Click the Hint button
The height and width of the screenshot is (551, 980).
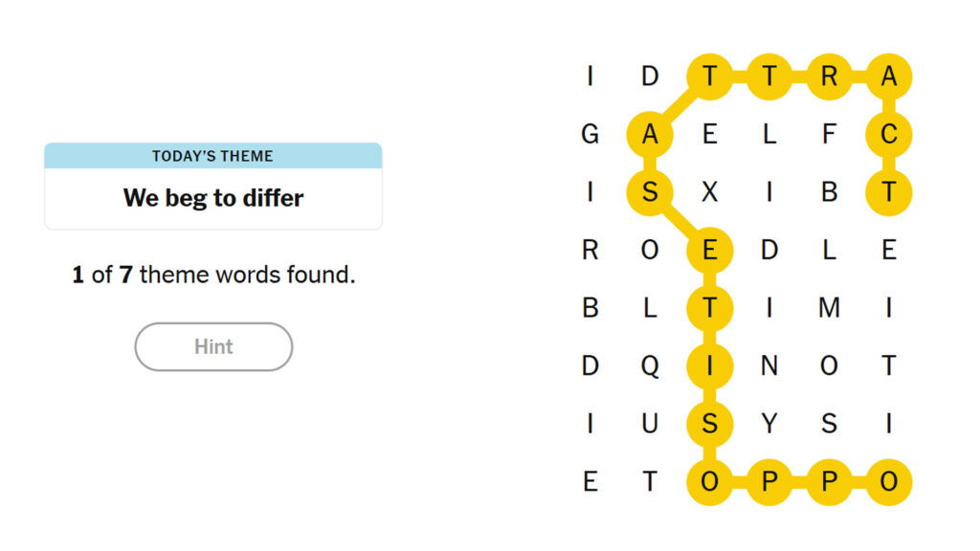pyautogui.click(x=213, y=346)
